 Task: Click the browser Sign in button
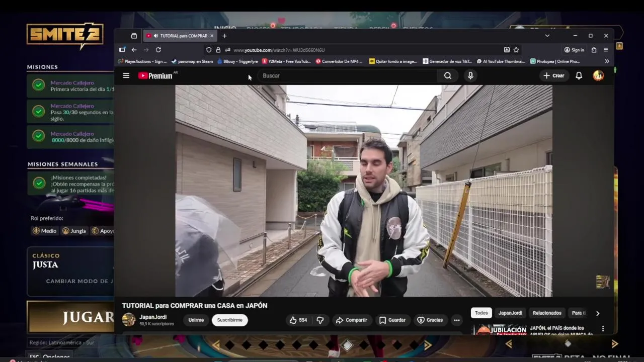click(x=574, y=50)
